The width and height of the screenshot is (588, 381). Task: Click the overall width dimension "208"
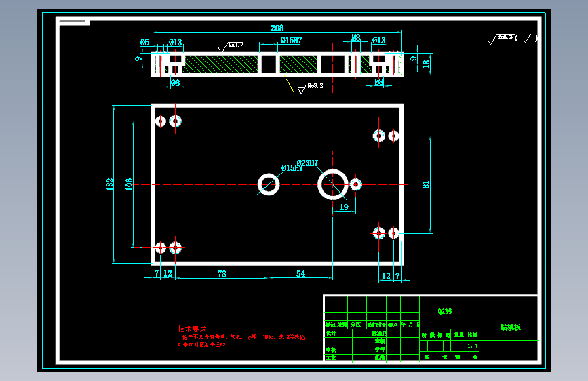point(277,28)
